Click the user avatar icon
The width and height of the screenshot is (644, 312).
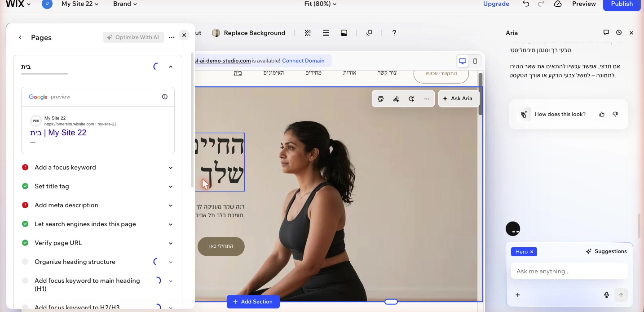tap(47, 4)
